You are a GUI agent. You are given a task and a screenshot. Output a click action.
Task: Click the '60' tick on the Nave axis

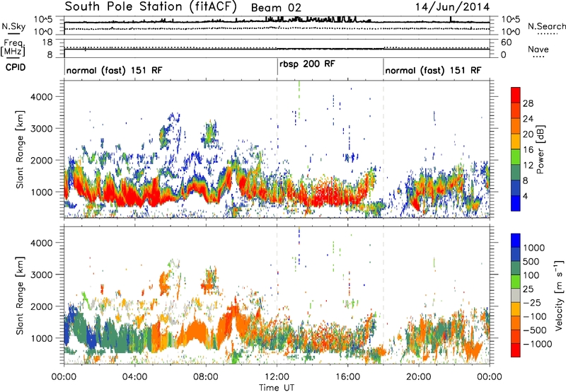506,42
